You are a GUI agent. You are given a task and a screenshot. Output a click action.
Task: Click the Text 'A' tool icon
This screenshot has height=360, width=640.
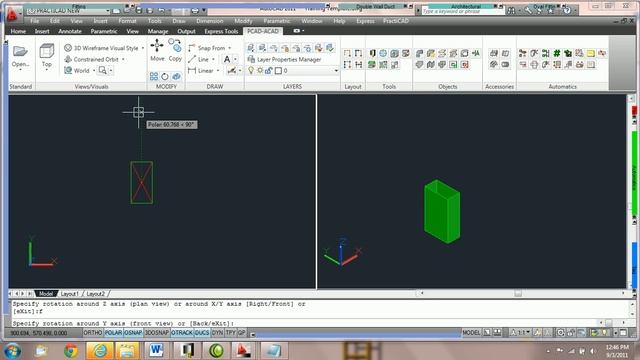tap(227, 59)
